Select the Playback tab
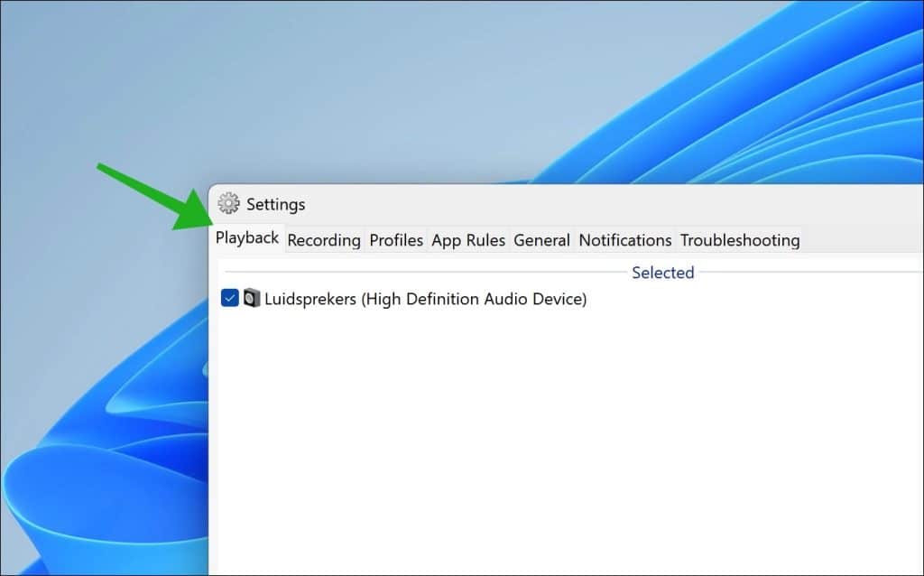924x576 pixels. point(247,237)
